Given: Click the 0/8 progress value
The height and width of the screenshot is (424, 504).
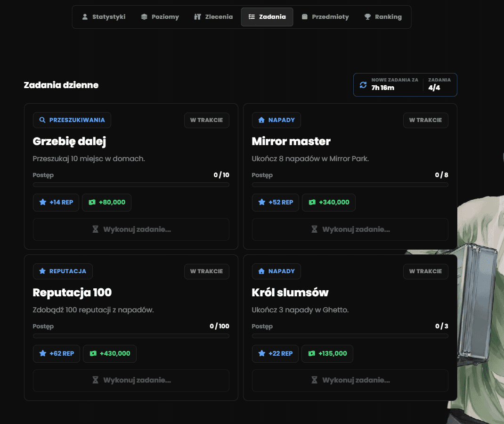Looking at the screenshot, I should click(x=442, y=175).
